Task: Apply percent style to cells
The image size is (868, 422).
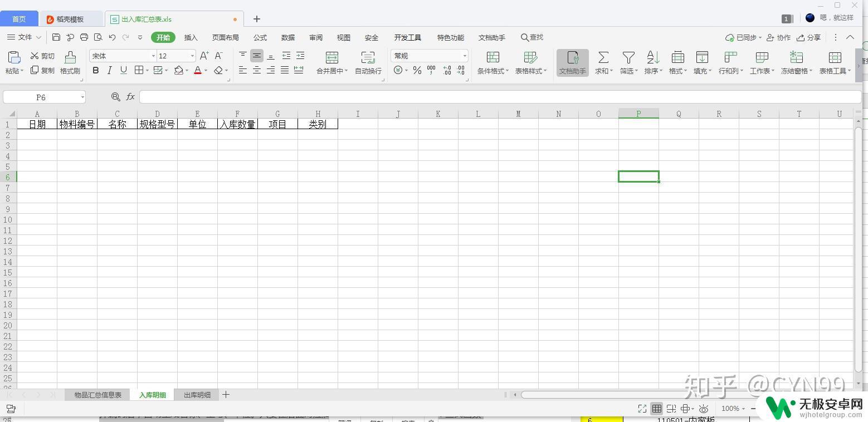Action: tap(417, 70)
